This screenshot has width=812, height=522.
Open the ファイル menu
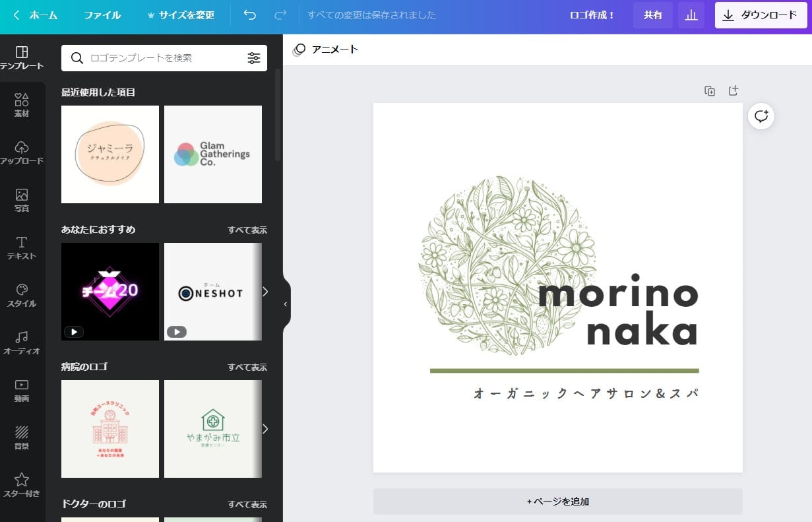coord(102,15)
